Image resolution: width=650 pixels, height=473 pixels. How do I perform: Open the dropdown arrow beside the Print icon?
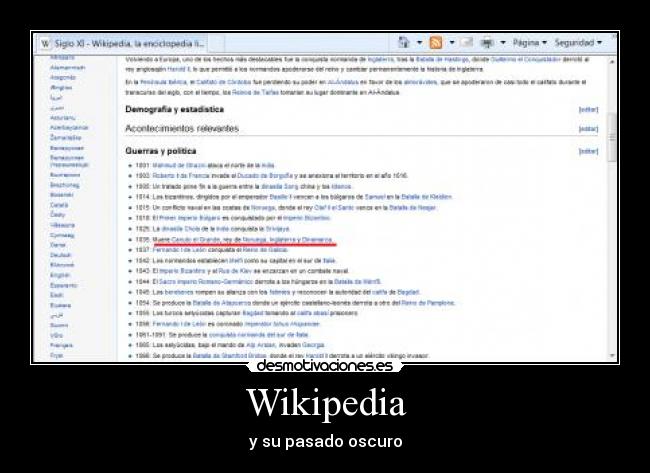[503, 42]
